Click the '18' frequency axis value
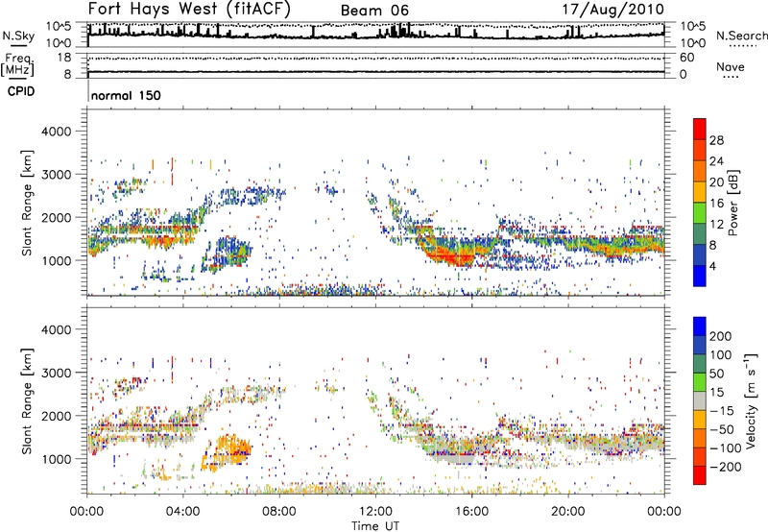 64,58
